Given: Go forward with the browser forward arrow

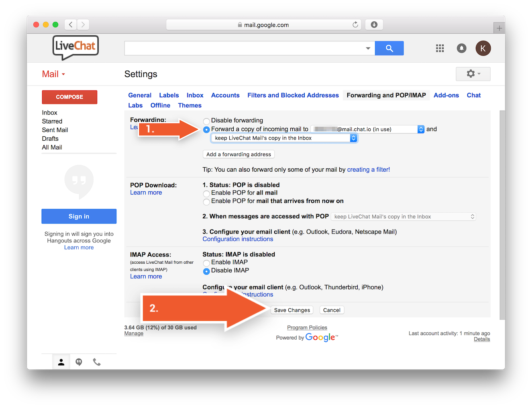Looking at the screenshot, I should 83,25.
